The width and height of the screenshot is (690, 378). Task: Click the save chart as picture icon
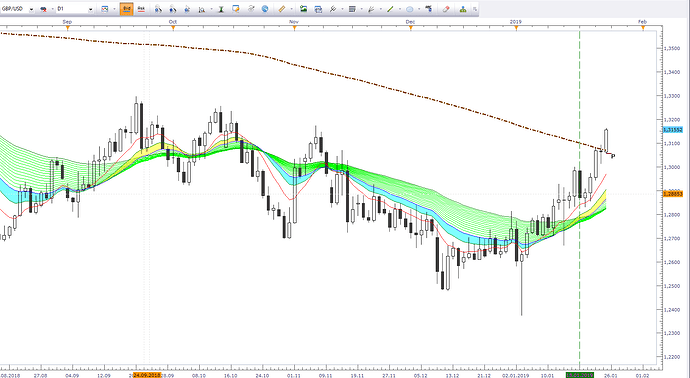tap(304, 9)
